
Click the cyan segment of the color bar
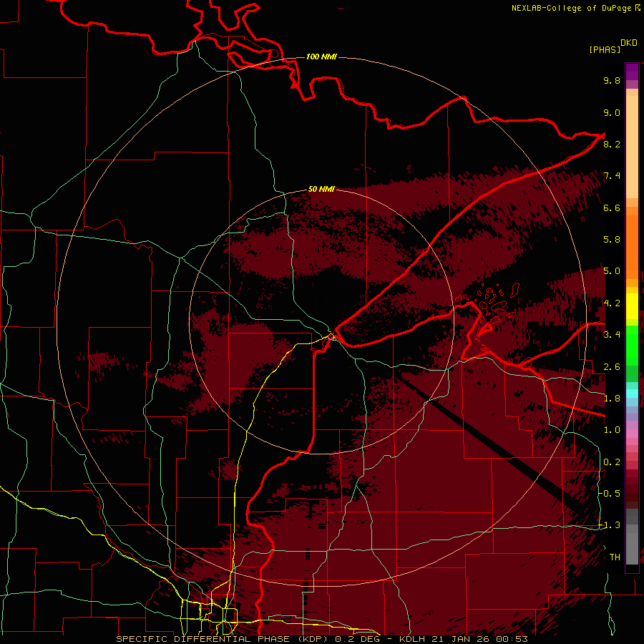coord(632,393)
